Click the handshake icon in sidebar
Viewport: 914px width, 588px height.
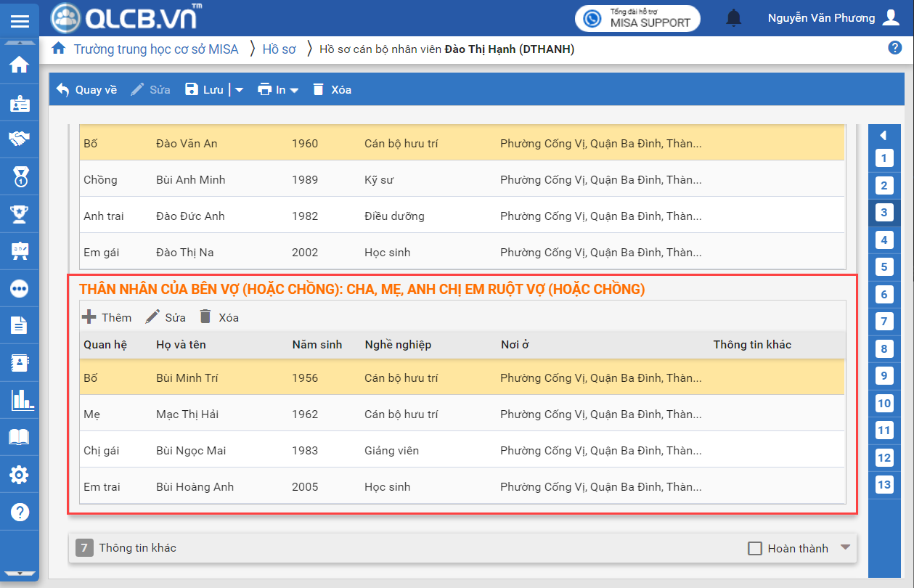[x=19, y=139]
